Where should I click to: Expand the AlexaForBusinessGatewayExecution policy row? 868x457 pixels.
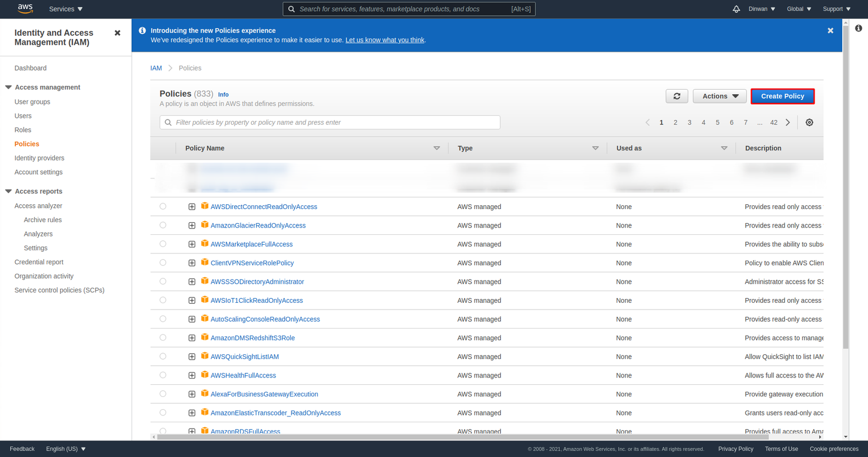point(192,394)
